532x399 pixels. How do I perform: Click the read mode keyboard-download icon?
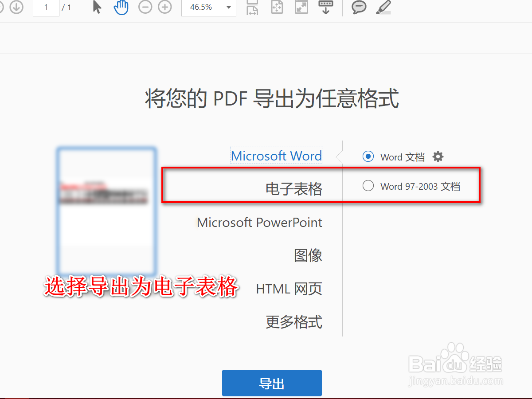326,7
